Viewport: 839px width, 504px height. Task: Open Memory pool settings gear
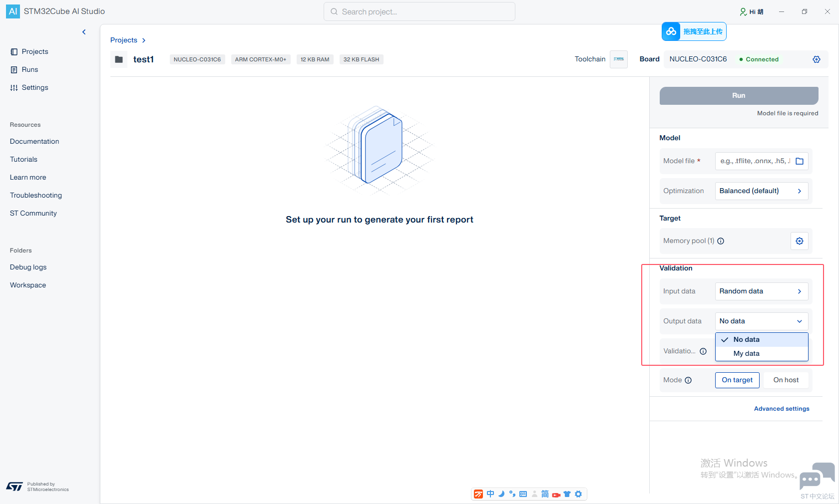click(800, 241)
